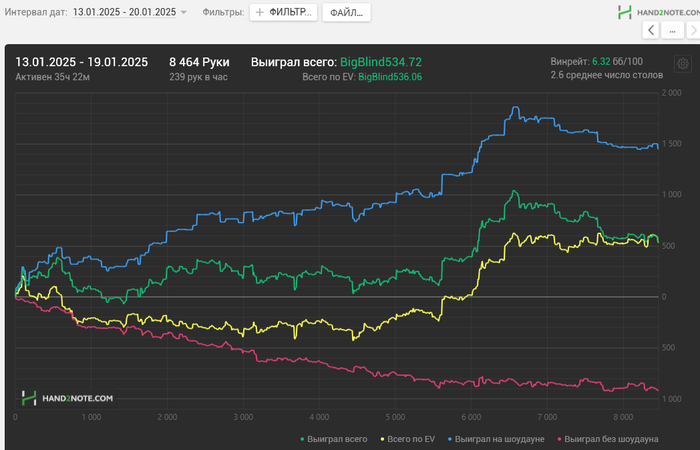Open the ellipsis more-options button

click(x=674, y=31)
